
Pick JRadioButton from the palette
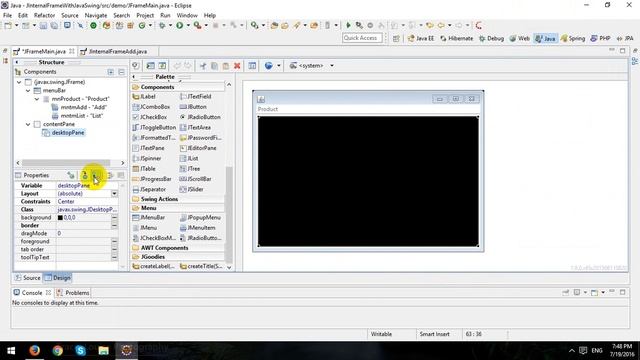pyautogui.click(x=200, y=117)
